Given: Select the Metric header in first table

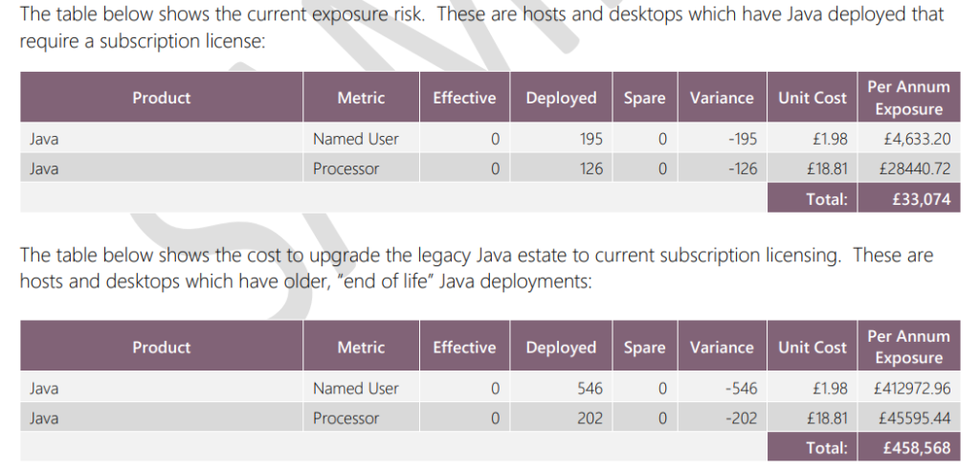Looking at the screenshot, I should [x=361, y=98].
